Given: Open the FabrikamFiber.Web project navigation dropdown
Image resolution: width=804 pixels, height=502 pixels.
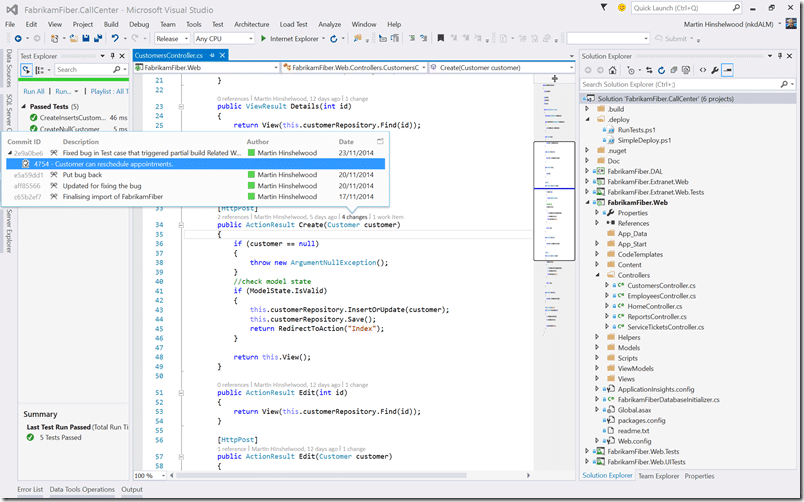Looking at the screenshot, I should [206, 67].
